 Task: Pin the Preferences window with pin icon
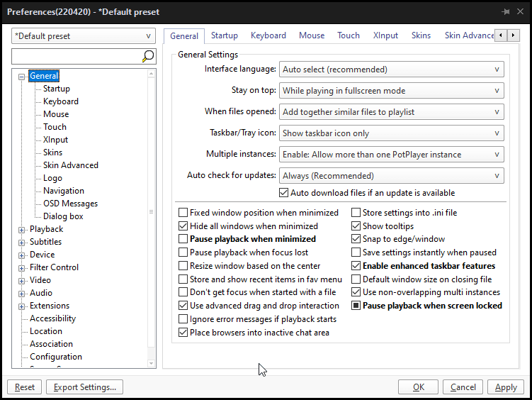(x=505, y=12)
